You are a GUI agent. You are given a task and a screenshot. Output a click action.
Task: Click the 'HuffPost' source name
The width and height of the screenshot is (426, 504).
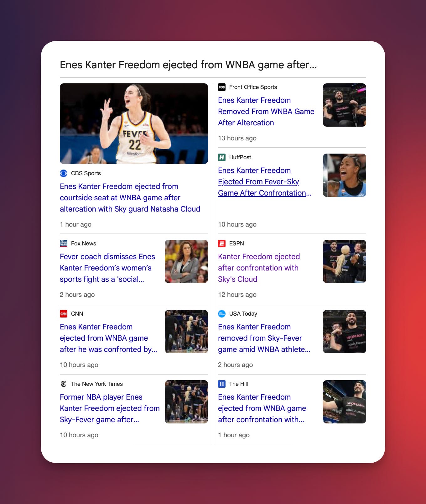tap(240, 157)
